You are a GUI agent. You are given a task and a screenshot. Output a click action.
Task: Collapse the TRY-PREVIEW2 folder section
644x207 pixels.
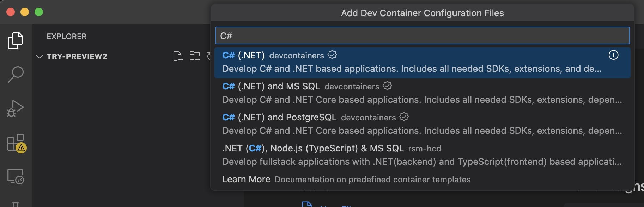tap(40, 56)
